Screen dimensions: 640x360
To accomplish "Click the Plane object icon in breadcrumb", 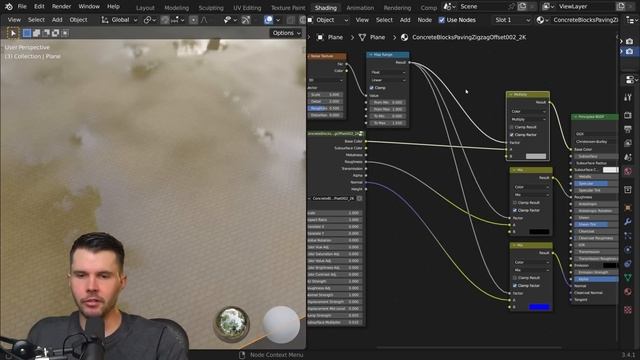I will pyautogui.click(x=320, y=38).
